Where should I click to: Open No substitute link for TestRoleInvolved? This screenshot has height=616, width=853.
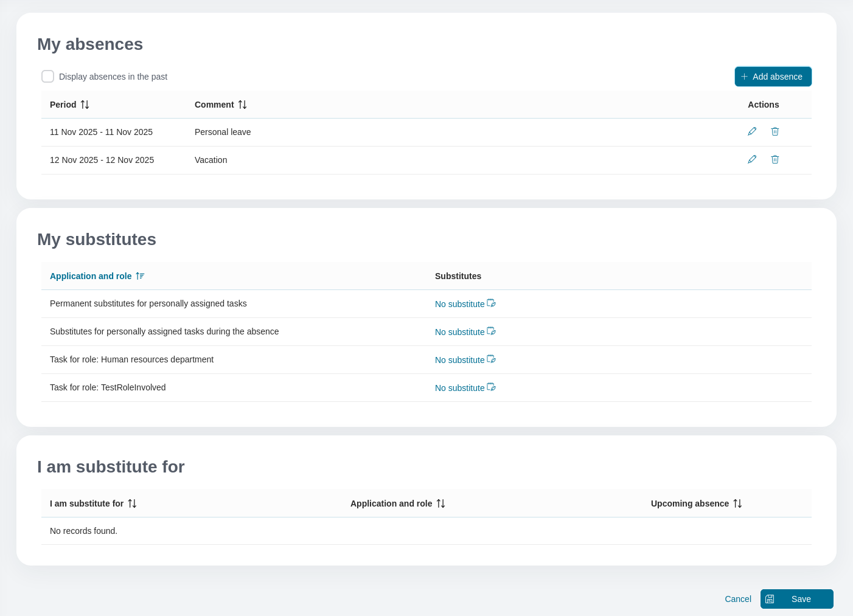[459, 388]
